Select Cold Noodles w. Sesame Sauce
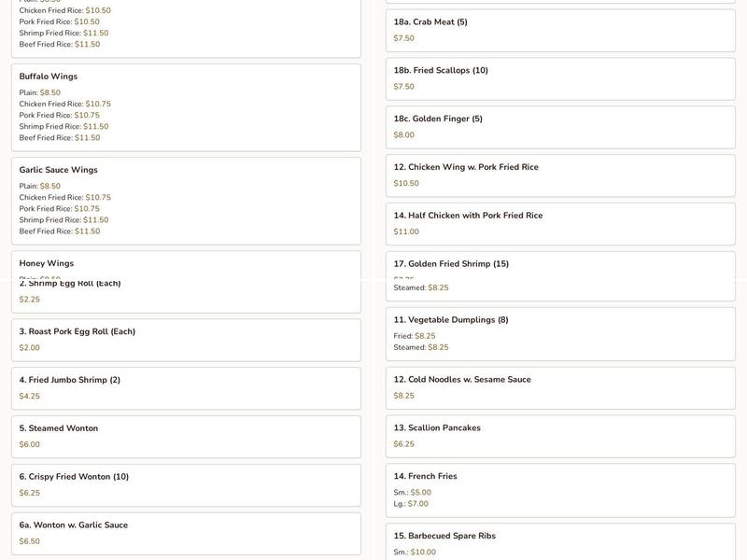This screenshot has height=560, width=747. click(x=560, y=387)
